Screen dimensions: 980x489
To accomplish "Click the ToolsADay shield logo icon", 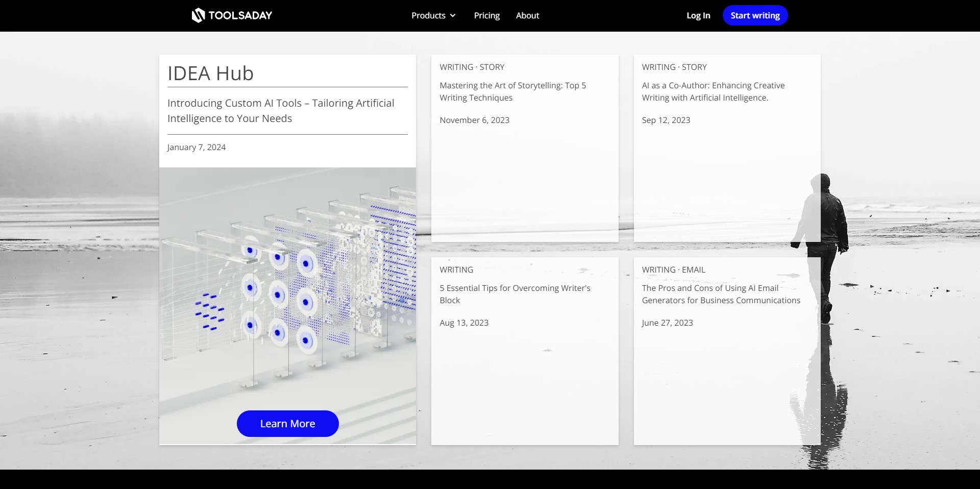I will [198, 15].
